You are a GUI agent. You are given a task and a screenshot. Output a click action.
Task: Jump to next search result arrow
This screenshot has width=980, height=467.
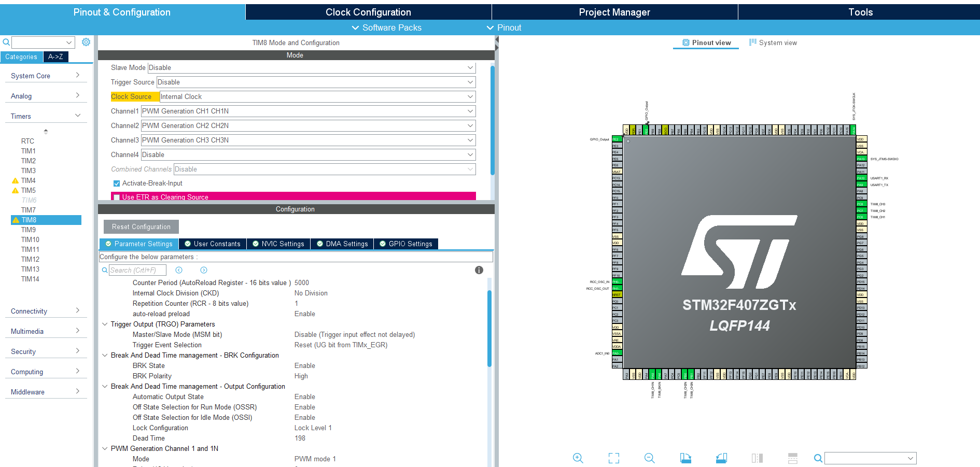203,270
